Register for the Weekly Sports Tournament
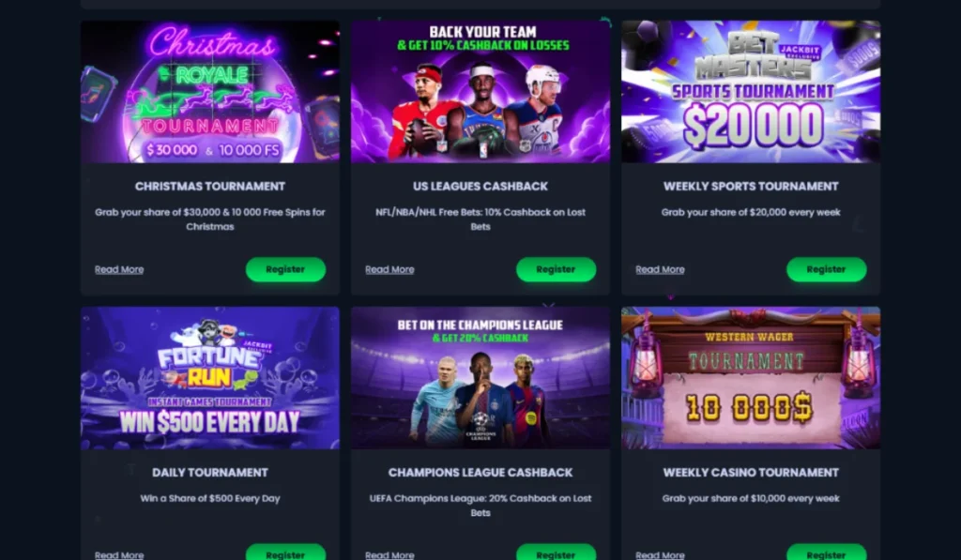The image size is (961, 560). coord(826,269)
